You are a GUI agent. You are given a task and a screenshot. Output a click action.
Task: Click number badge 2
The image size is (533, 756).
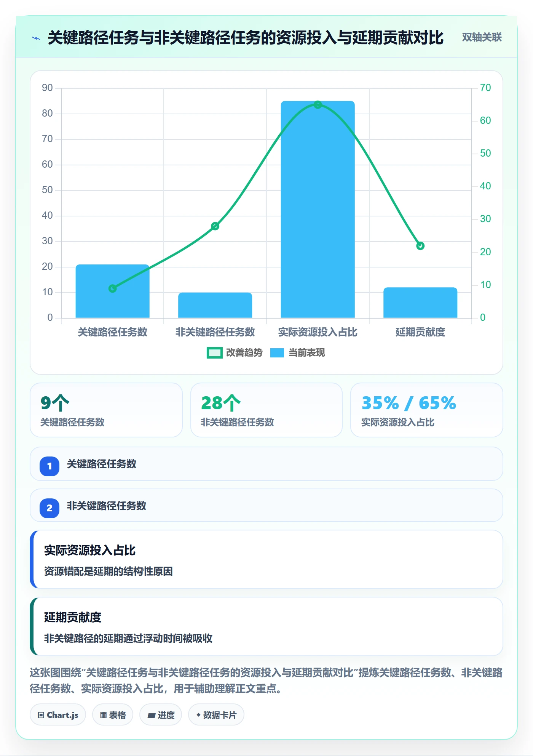(49, 508)
